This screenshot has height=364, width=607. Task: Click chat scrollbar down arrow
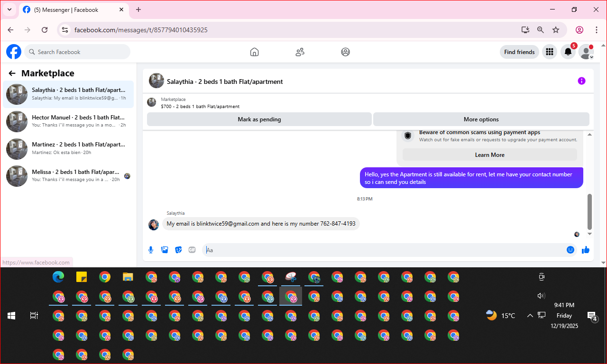point(590,234)
